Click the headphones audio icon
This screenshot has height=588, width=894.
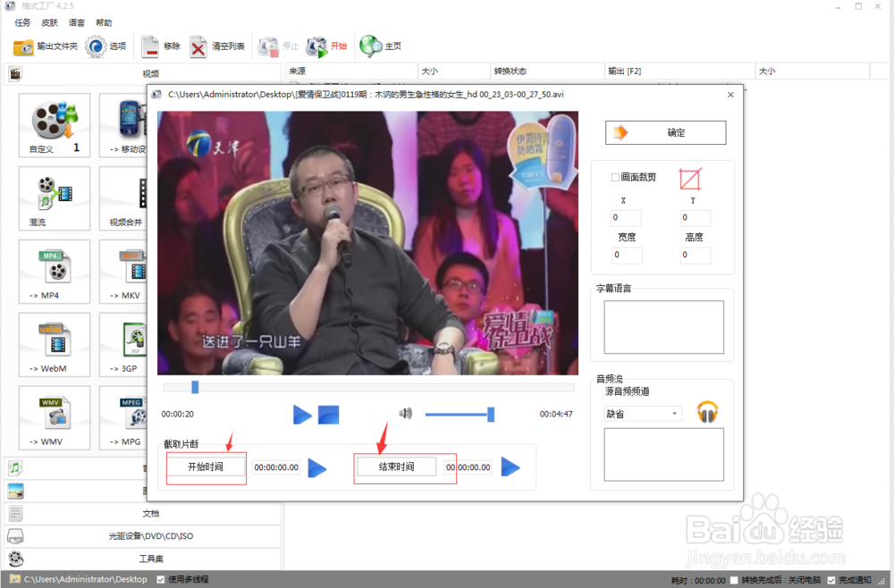707,411
